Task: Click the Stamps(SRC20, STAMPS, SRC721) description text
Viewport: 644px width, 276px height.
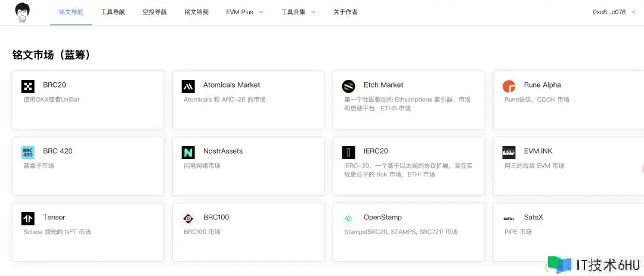Action: 401,232
